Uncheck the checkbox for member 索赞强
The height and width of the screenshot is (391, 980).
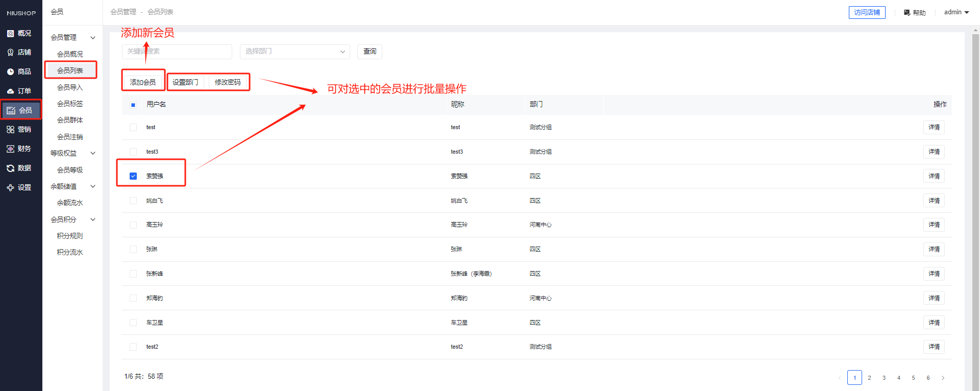coord(133,176)
